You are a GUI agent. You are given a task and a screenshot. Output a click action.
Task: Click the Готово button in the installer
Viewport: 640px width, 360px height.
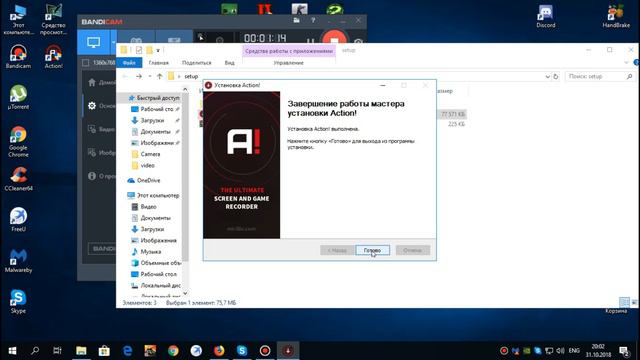point(372,250)
